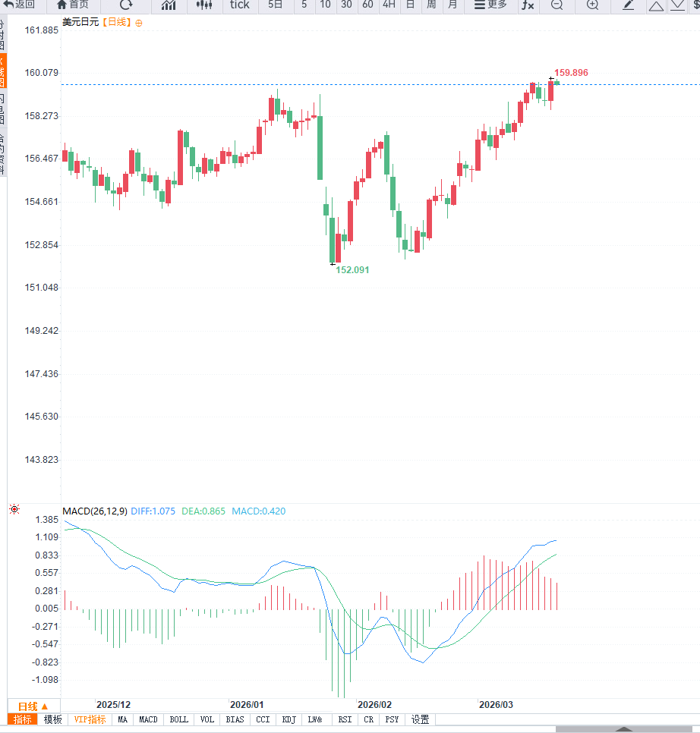Click the 返回 back arrow button

pyautogui.click(x=20, y=5)
